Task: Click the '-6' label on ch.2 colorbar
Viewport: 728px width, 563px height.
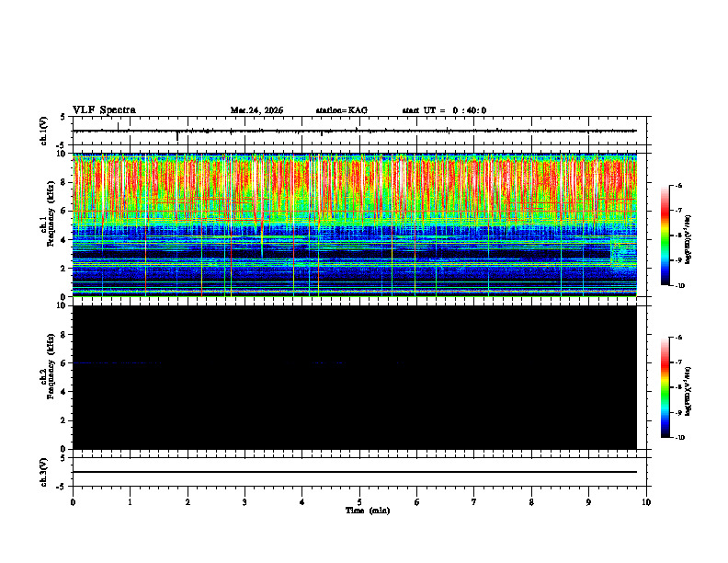Action: [x=678, y=338]
